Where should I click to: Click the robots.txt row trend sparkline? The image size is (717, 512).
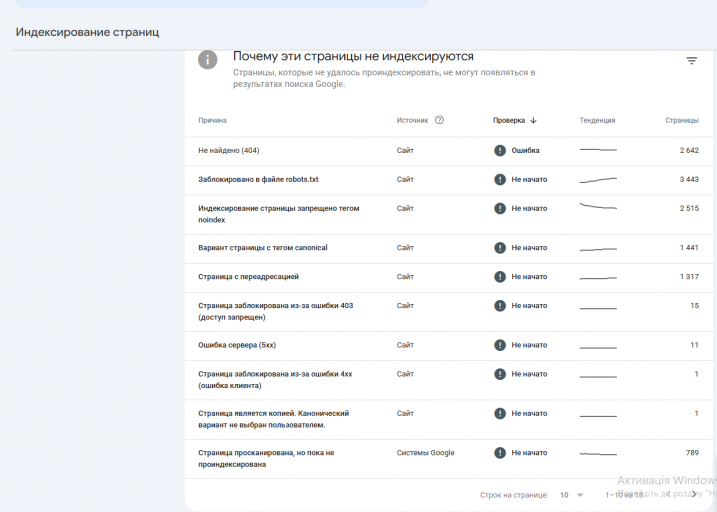(598, 180)
